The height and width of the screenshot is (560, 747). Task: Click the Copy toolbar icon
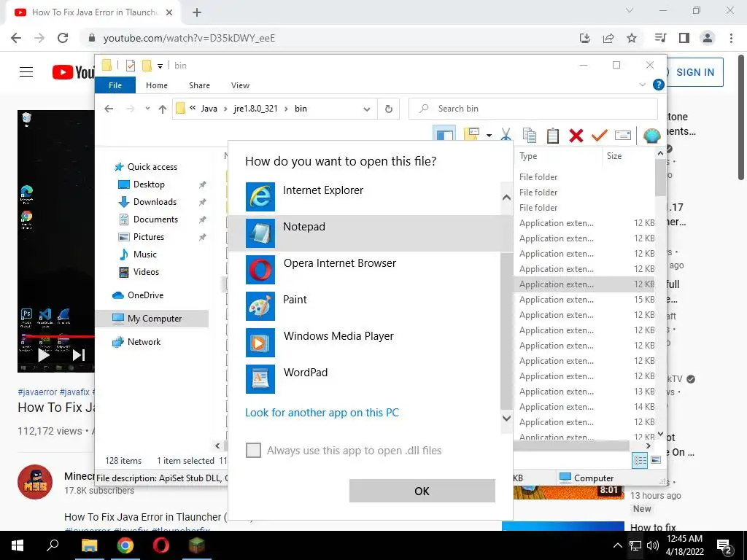coord(530,135)
